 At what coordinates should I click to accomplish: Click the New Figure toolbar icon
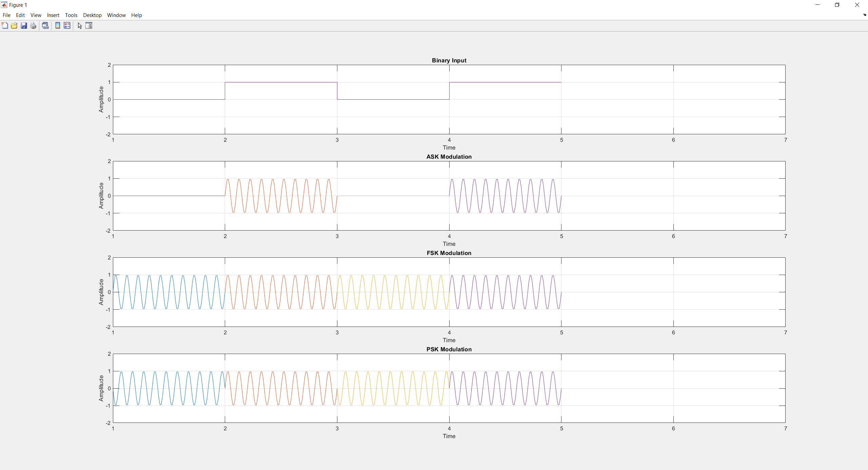[5, 26]
